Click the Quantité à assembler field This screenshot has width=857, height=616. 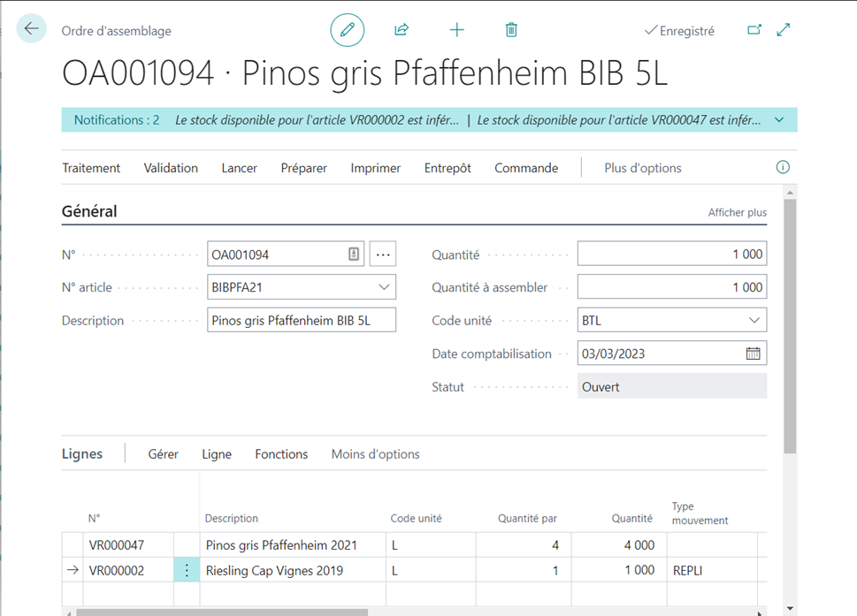click(x=672, y=286)
